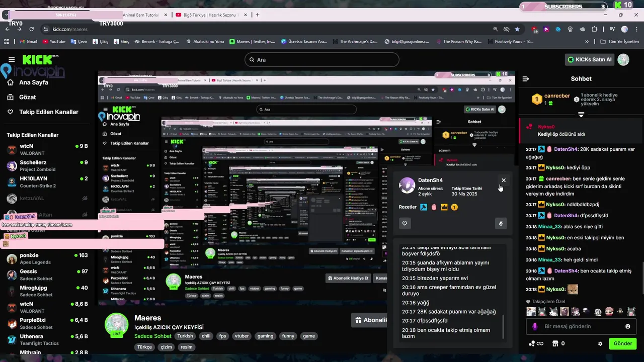Bookmark this page with the star icon
The image size is (644, 362).
517,29
